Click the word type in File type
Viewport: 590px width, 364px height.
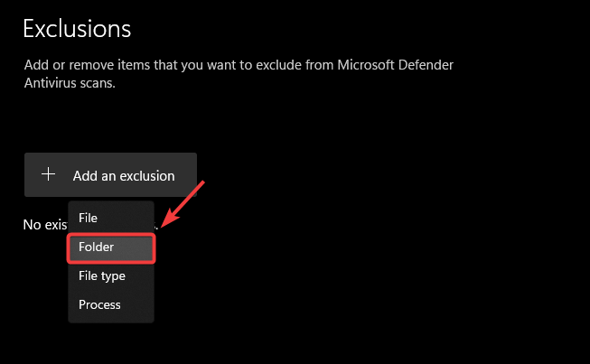(113, 275)
